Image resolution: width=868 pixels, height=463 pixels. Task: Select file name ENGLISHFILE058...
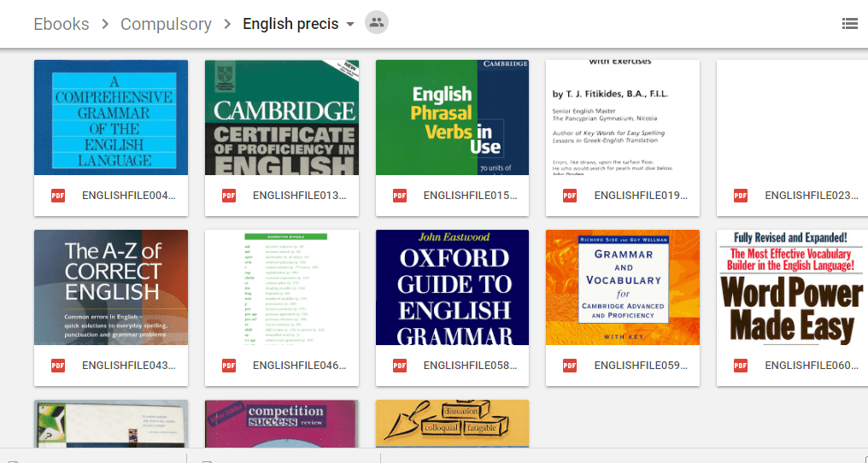click(471, 366)
